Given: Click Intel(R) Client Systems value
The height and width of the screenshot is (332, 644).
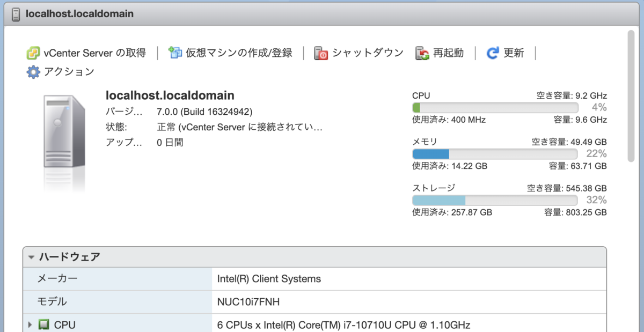Looking at the screenshot, I should tap(269, 279).
